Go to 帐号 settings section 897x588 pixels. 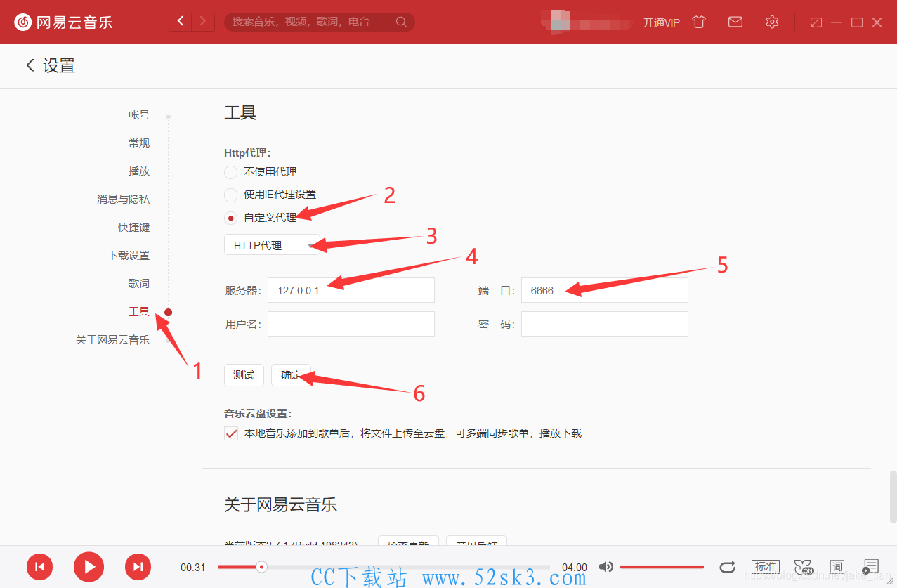coord(139,115)
